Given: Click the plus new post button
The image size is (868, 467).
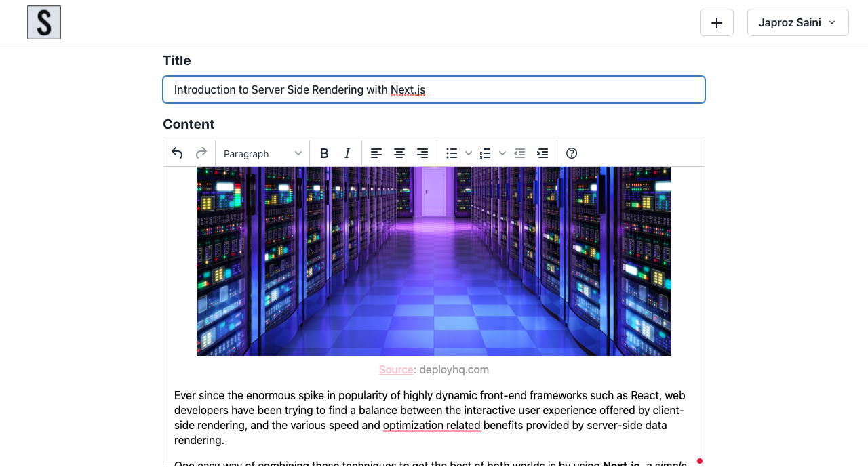Looking at the screenshot, I should [717, 22].
